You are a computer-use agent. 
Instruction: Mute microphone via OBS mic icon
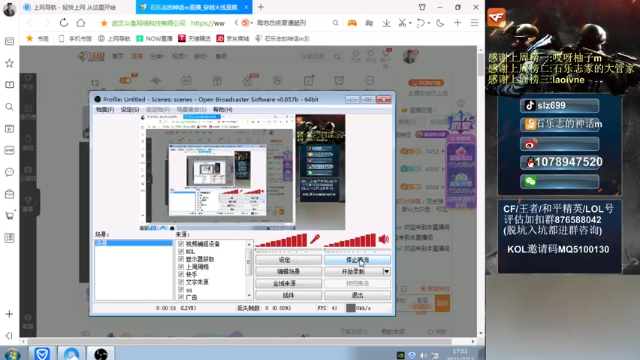pos(315,239)
